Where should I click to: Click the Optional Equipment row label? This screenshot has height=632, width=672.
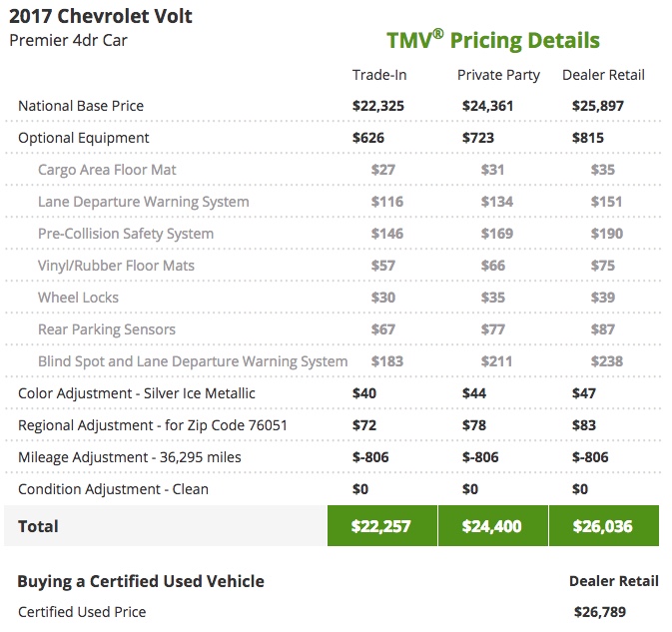tap(84, 138)
